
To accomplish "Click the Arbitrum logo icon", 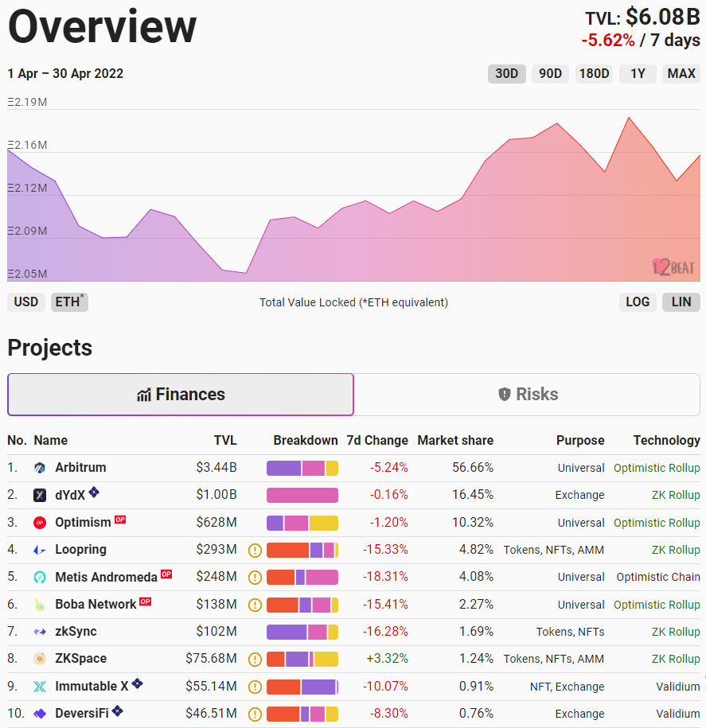I will (40, 468).
